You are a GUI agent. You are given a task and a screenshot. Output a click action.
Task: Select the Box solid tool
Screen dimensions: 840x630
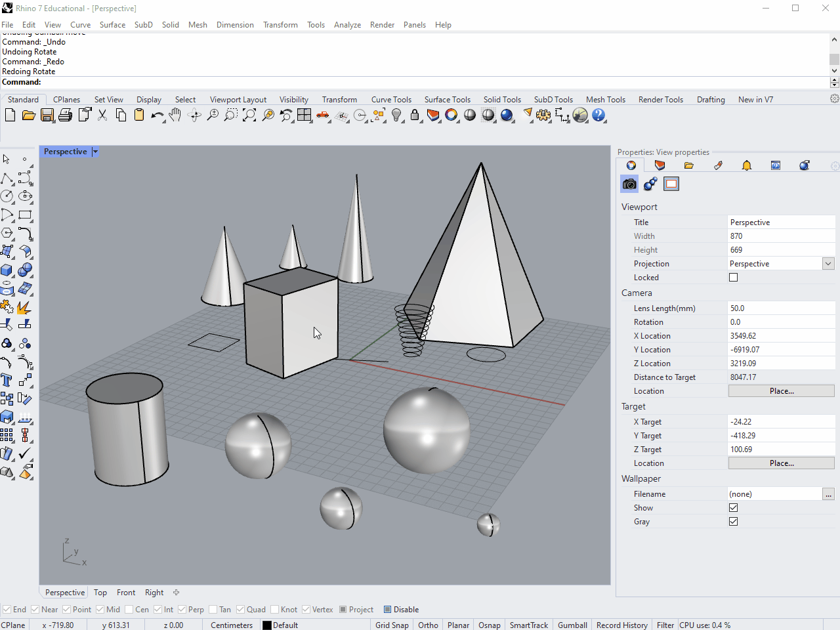(x=7, y=270)
